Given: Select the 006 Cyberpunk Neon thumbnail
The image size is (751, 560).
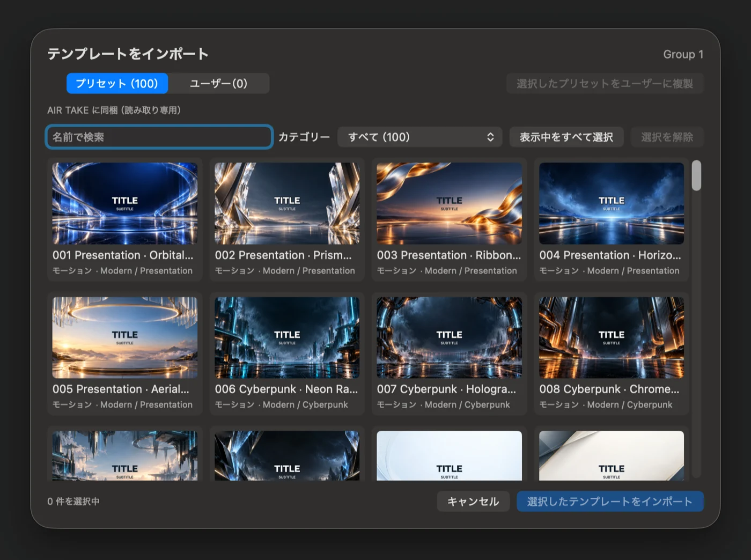Looking at the screenshot, I should [287, 337].
